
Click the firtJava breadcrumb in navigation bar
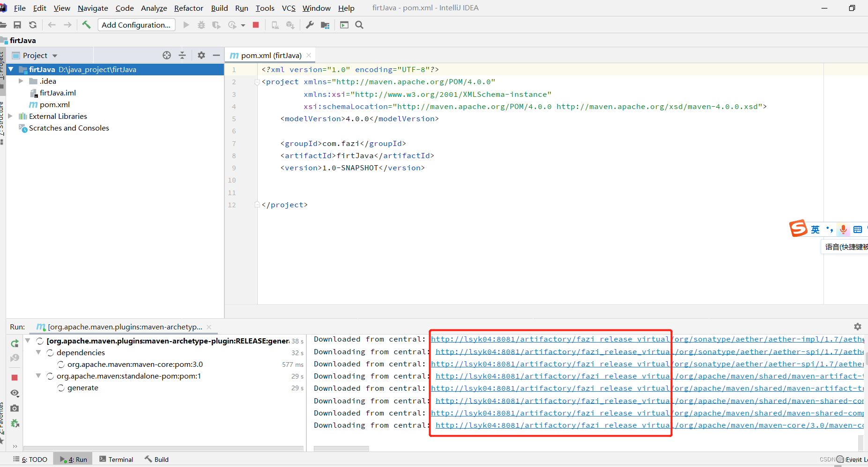pyautogui.click(x=22, y=40)
